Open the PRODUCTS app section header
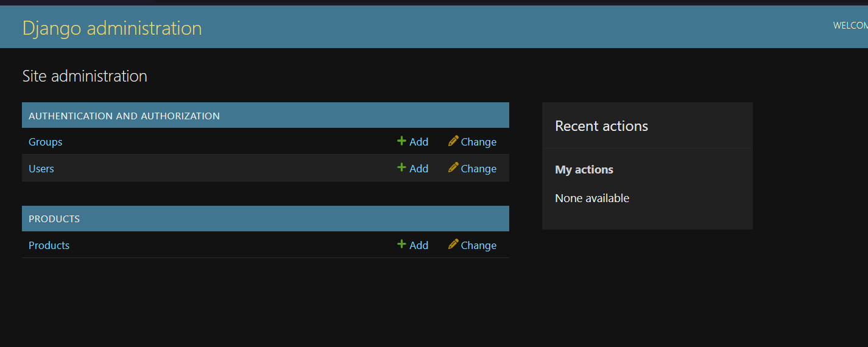The image size is (868, 347). [54, 219]
